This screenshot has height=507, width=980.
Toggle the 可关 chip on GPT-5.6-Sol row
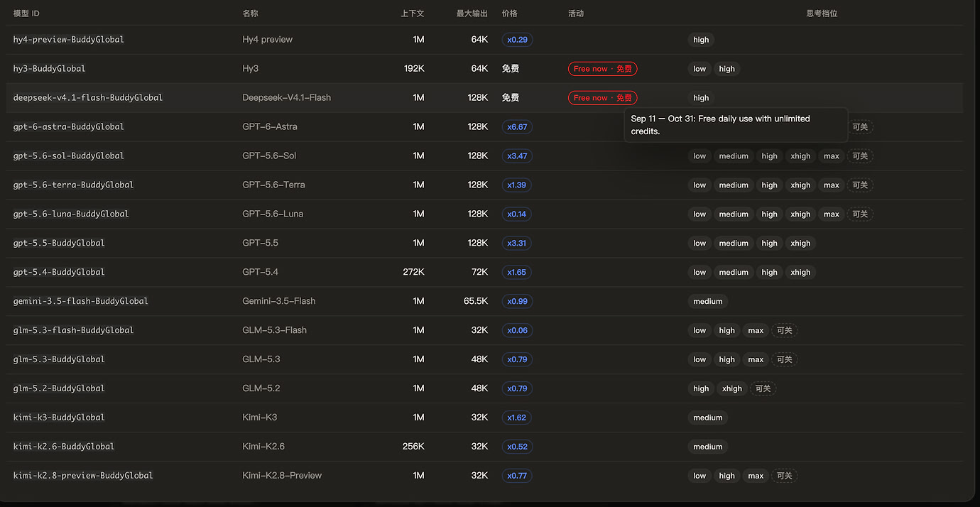860,156
